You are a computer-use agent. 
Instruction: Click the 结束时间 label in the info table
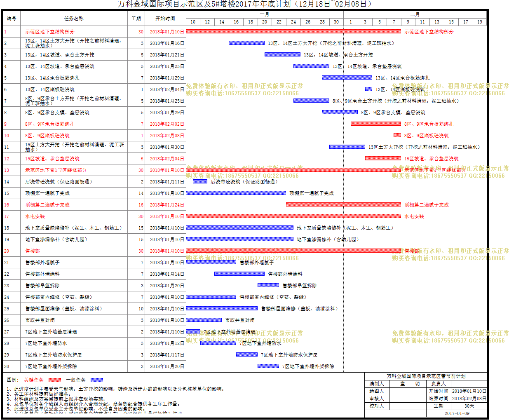tap(439, 399)
